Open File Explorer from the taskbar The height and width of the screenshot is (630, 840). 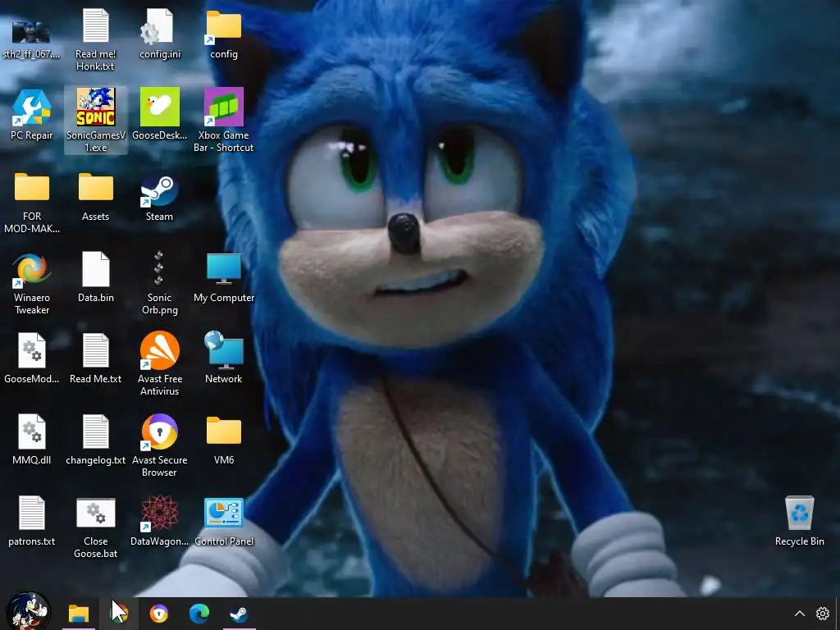pos(78,614)
